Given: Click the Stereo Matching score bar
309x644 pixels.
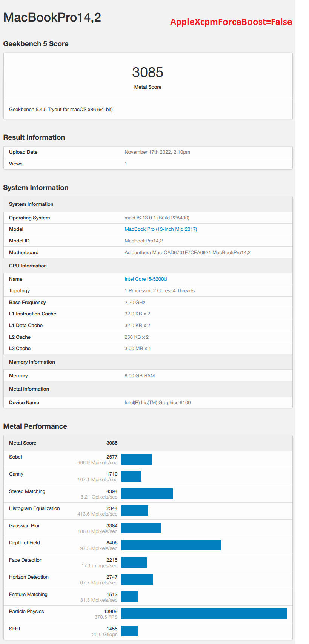Looking at the screenshot, I should click(x=147, y=494).
